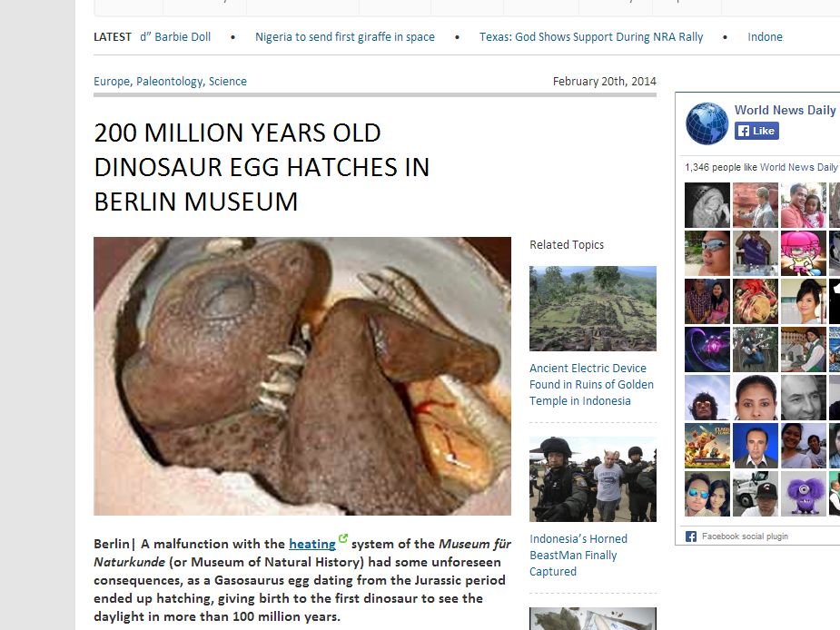This screenshot has height=630, width=840.
Task: Click the captured BeastMan police thumbnail
Action: point(592,479)
